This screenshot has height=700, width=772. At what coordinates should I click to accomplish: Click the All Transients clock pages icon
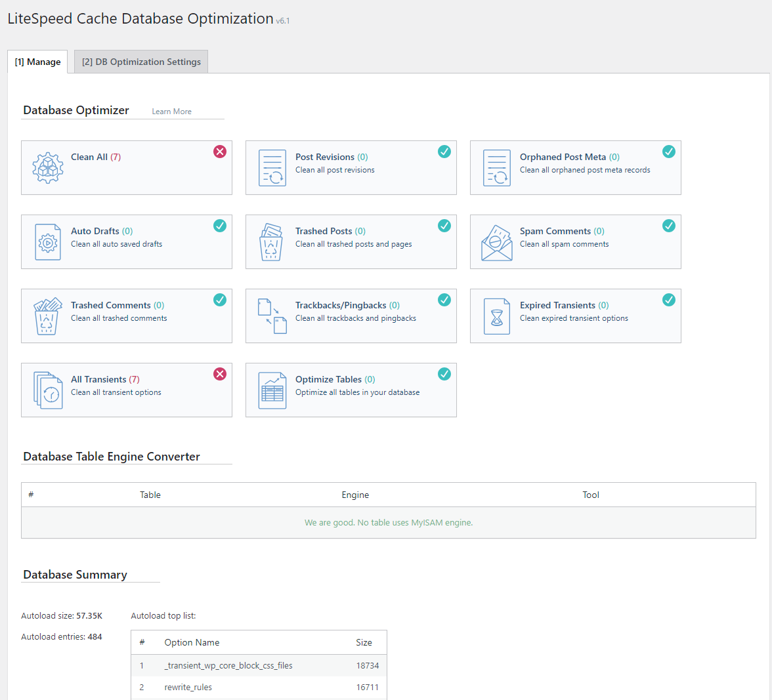48,390
